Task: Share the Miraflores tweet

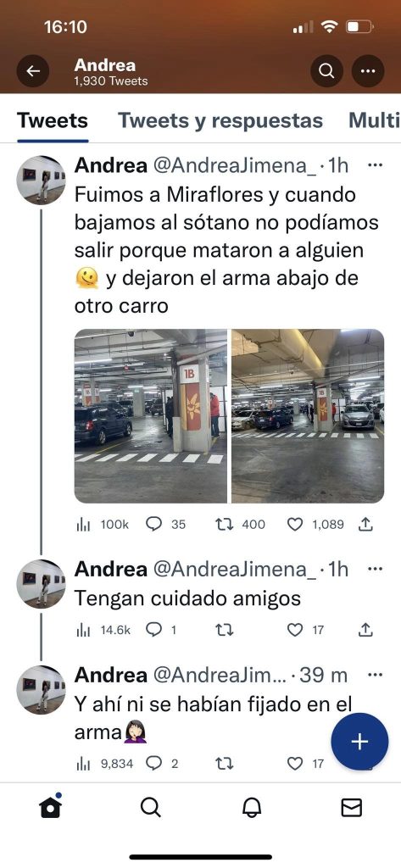Action: coord(365,524)
